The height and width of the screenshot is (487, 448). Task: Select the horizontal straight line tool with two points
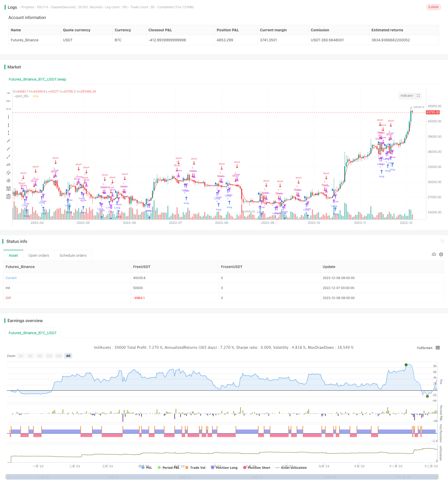tap(8, 101)
